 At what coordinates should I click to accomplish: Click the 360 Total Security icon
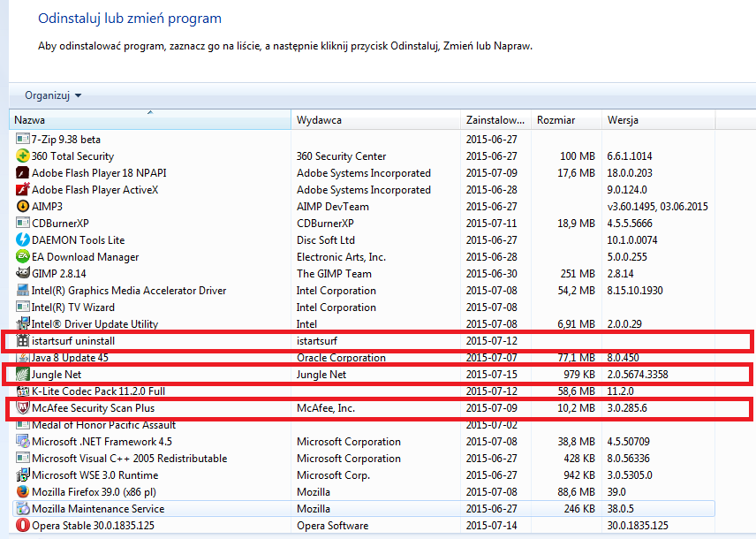22,156
